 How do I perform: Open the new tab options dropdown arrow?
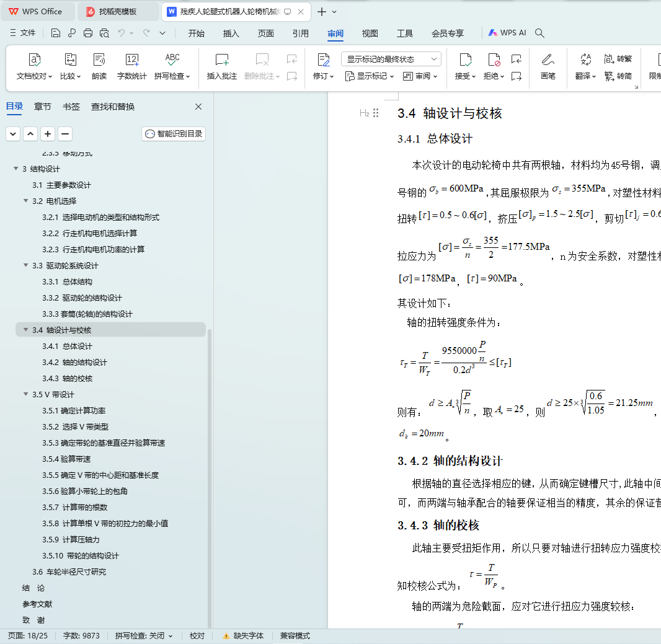334,12
